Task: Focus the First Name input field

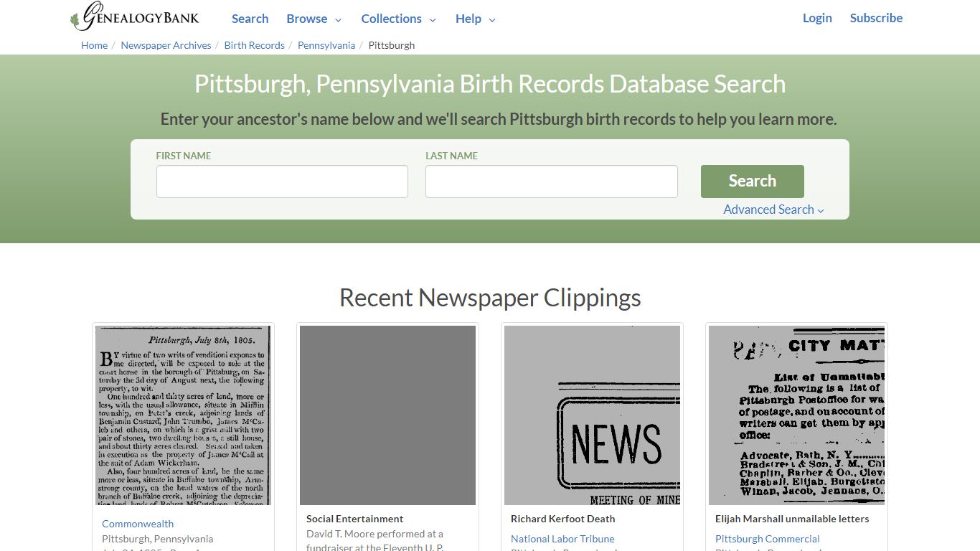Action: (x=282, y=182)
